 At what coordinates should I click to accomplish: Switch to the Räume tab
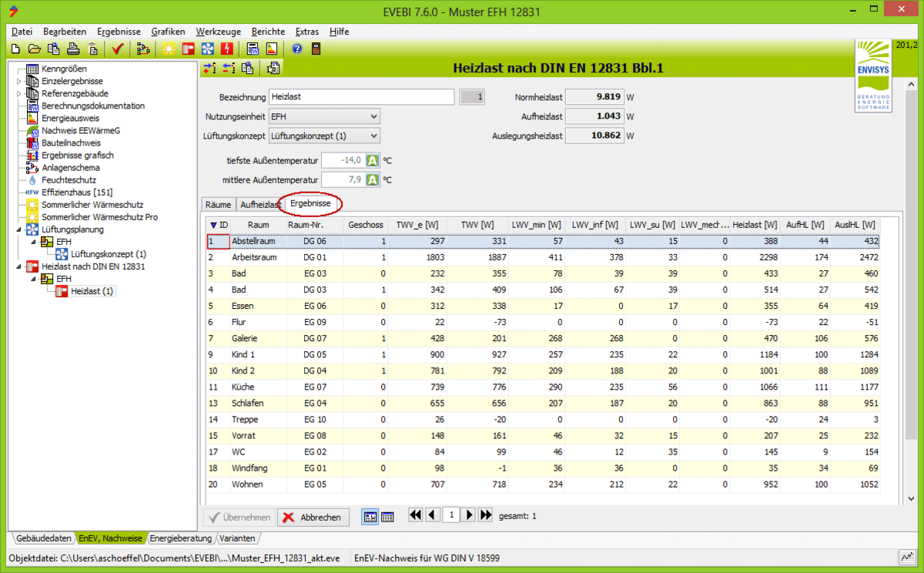218,204
